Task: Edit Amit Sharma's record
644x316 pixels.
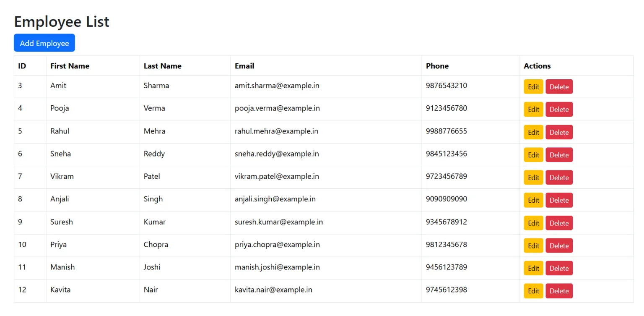Action: coord(533,86)
